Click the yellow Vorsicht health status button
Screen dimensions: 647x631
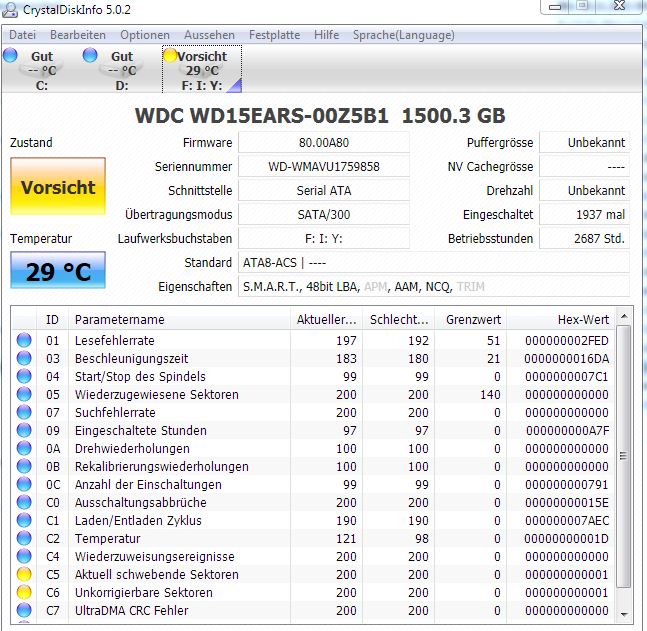coord(58,187)
